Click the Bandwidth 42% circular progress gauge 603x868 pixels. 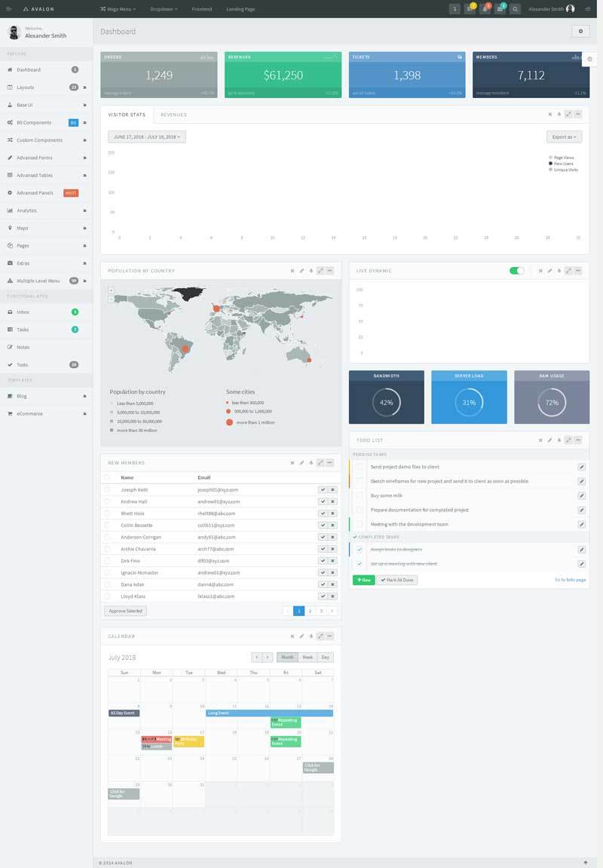[x=386, y=403]
